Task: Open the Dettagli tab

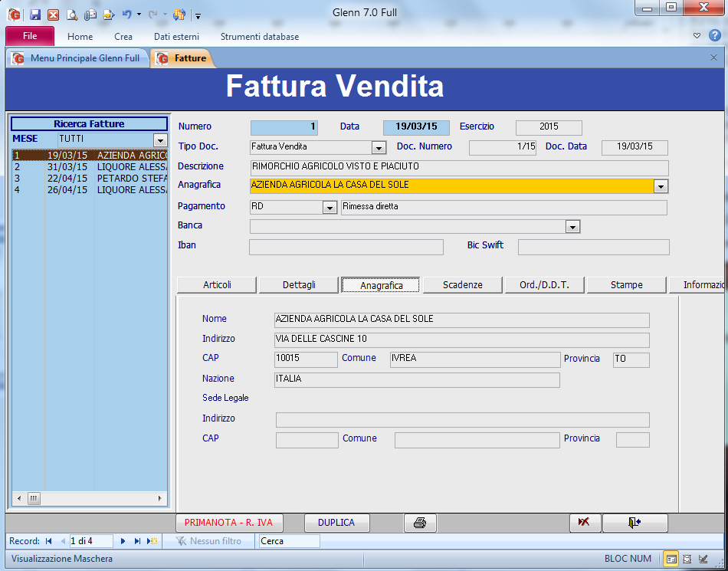Action: [x=299, y=285]
